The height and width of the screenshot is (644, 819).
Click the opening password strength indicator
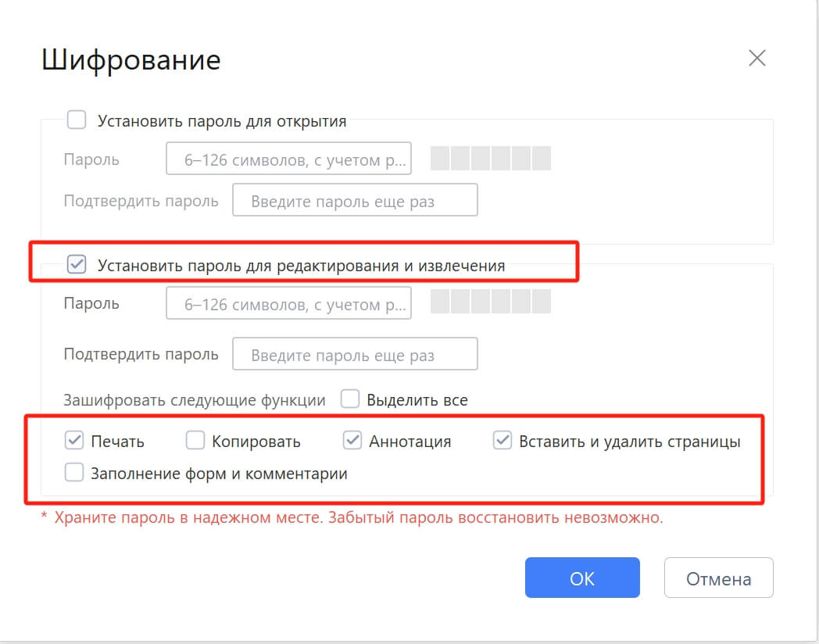click(x=490, y=158)
